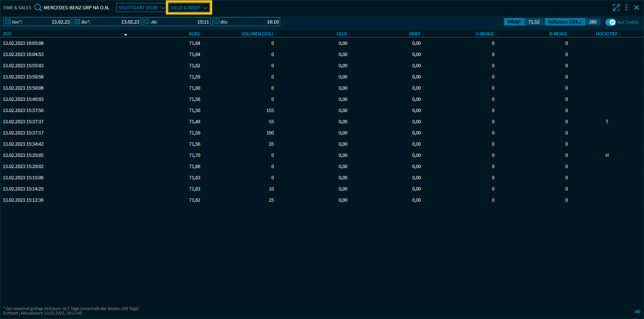Click the link chain icon at bottom right
Screen dimensions: 644x319
click(x=637, y=312)
